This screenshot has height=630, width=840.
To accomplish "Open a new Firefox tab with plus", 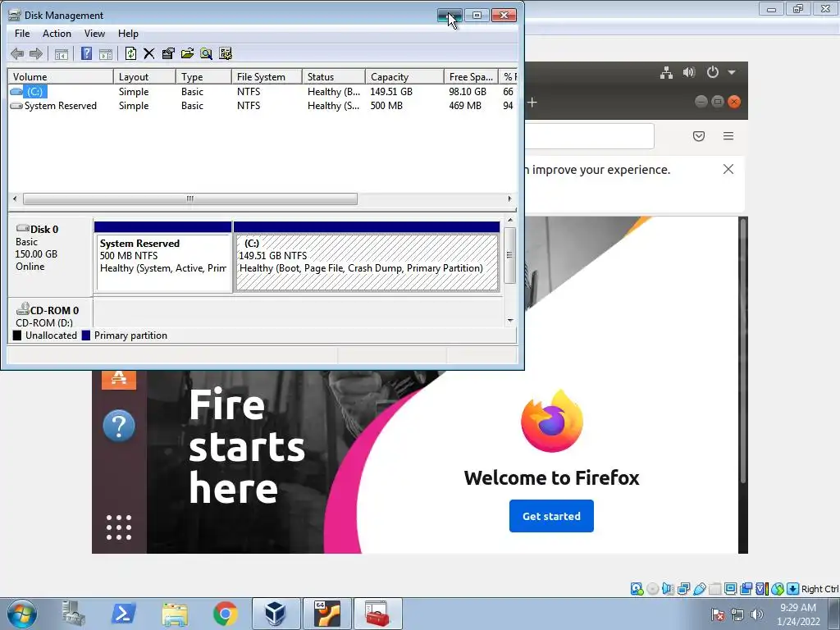I will coord(532,103).
